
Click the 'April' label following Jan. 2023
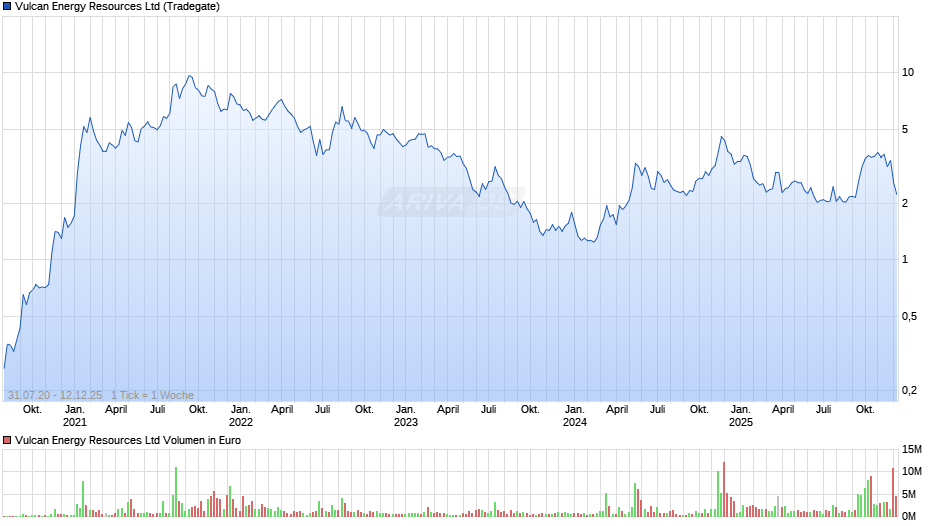pos(448,410)
